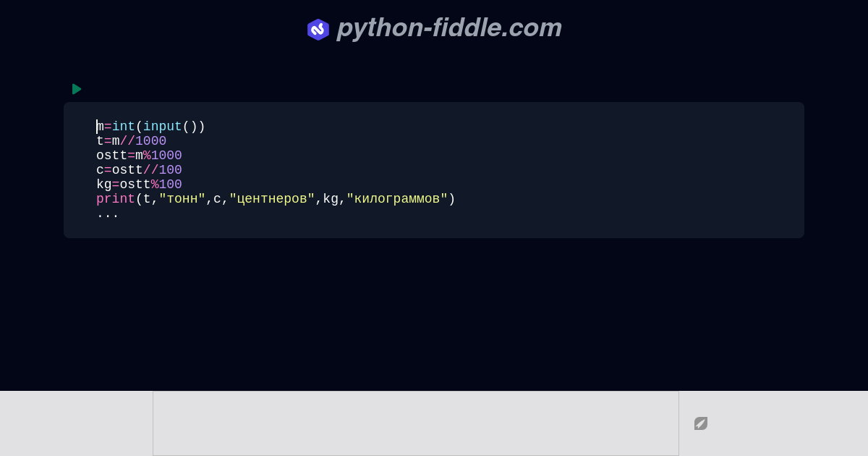Click inside the text input field at bottom
This screenshot has width=868, height=456.
click(416, 423)
